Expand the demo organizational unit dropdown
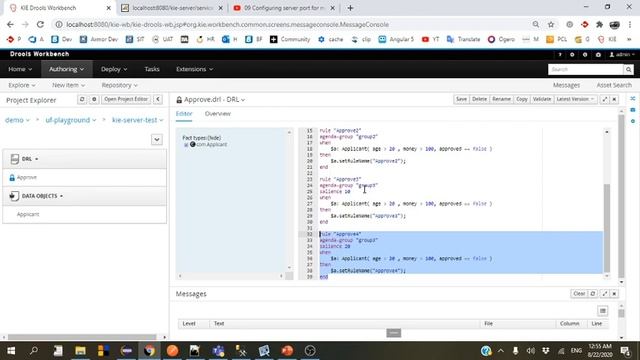 coord(17,120)
